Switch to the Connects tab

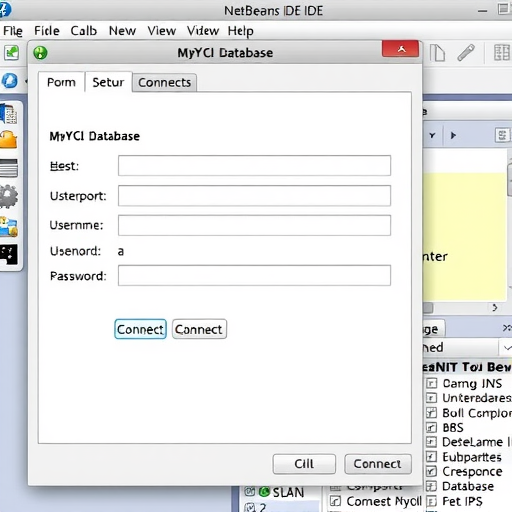click(x=164, y=82)
